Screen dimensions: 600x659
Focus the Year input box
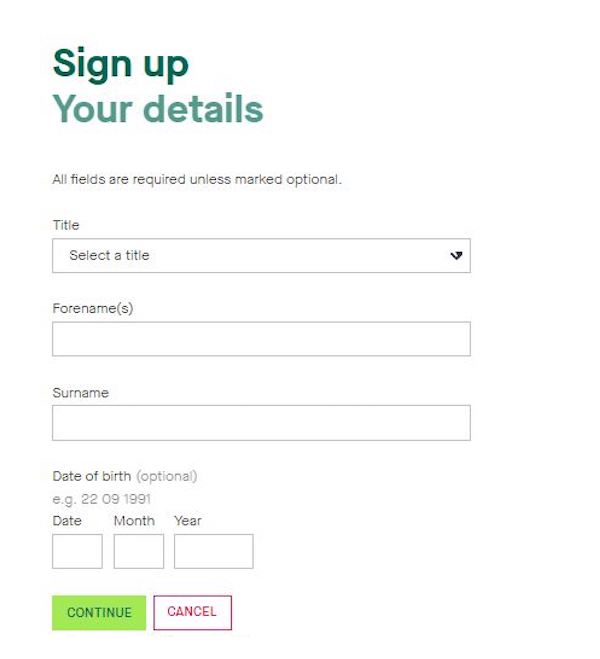[213, 551]
